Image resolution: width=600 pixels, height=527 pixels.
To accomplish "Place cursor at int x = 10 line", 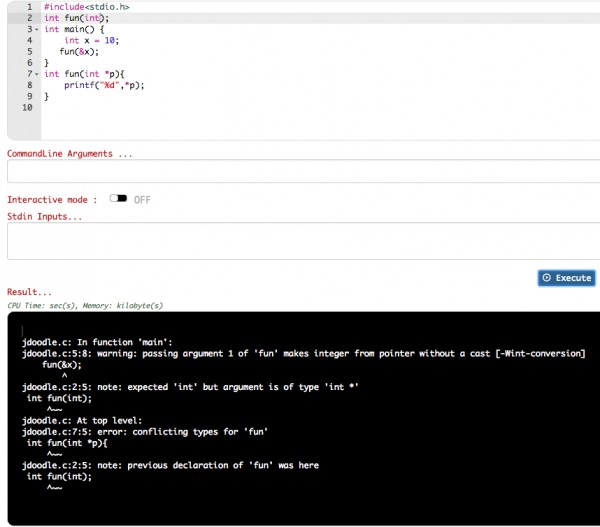I will 92,41.
